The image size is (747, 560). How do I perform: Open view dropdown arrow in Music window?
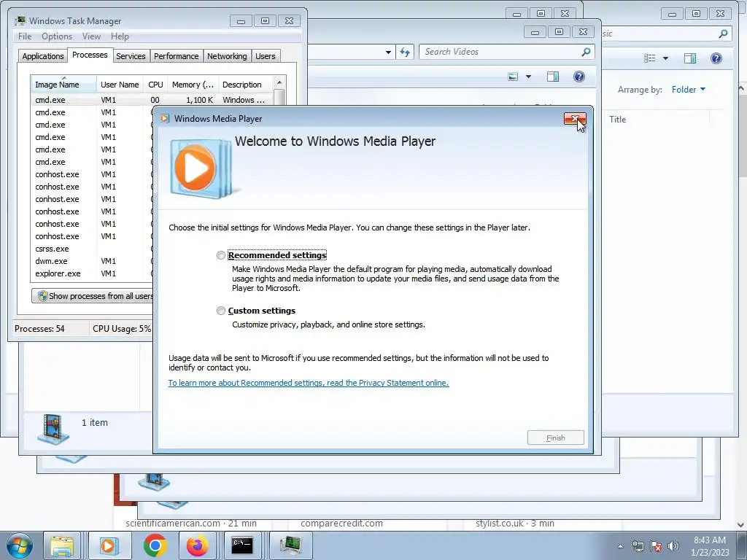[665, 58]
